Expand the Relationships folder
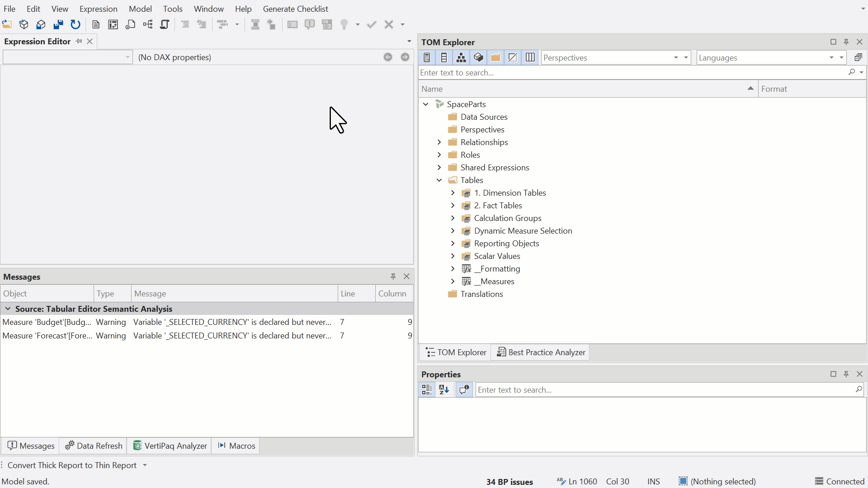The height and width of the screenshot is (488, 868). click(x=439, y=142)
